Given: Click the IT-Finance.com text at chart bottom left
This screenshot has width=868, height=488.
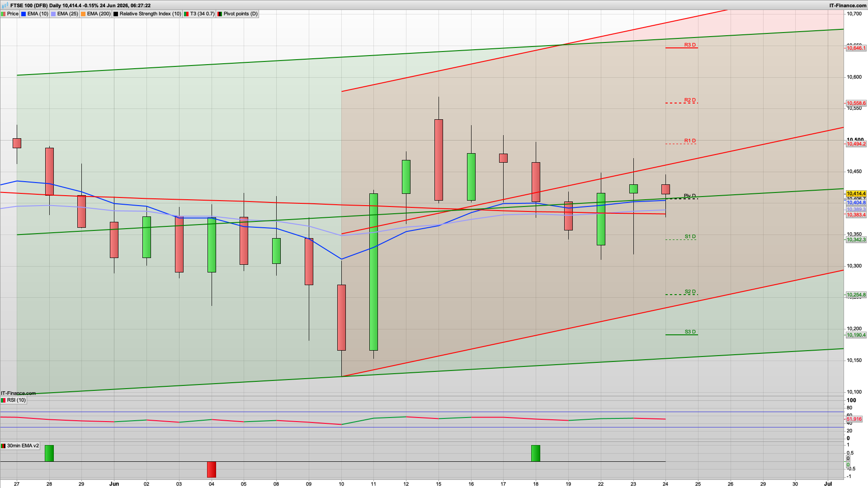Looking at the screenshot, I should [x=19, y=394].
